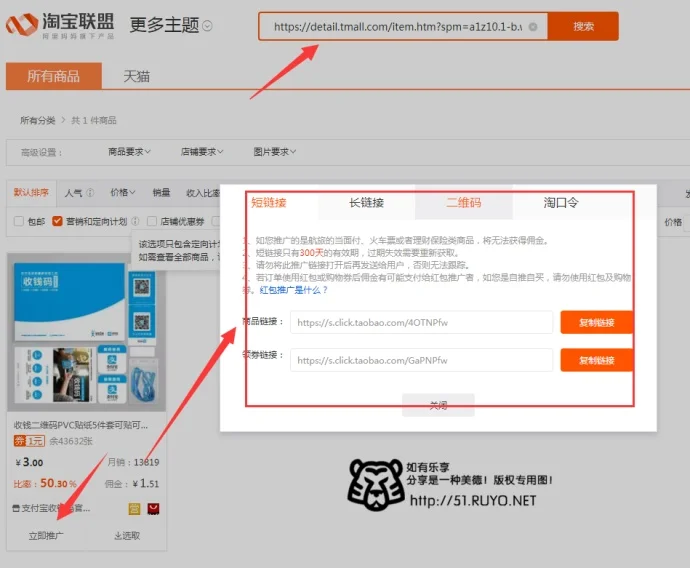The image size is (690, 568).
Task: Open the 价格 sort dropdown
Action: point(123,193)
